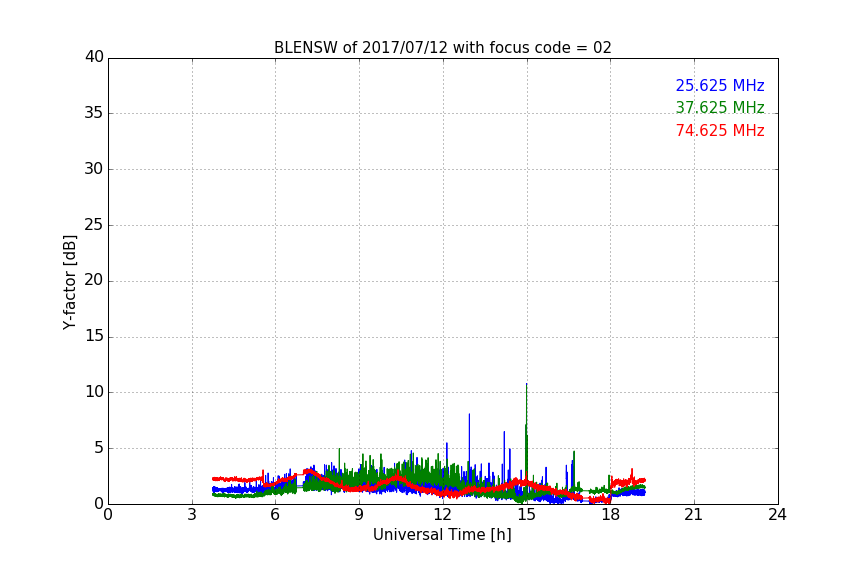This screenshot has width=864, height=576.
Task: Click the y-axis tick label 5
Action: pyautogui.click(x=99, y=448)
